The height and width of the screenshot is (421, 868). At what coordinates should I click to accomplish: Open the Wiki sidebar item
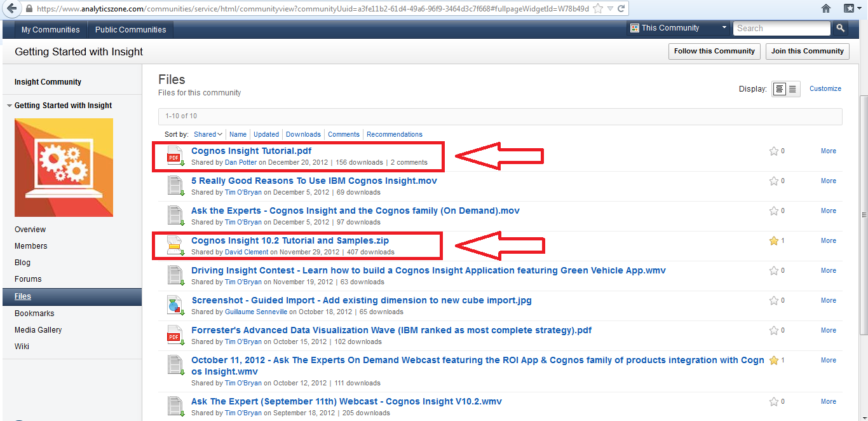click(x=22, y=347)
